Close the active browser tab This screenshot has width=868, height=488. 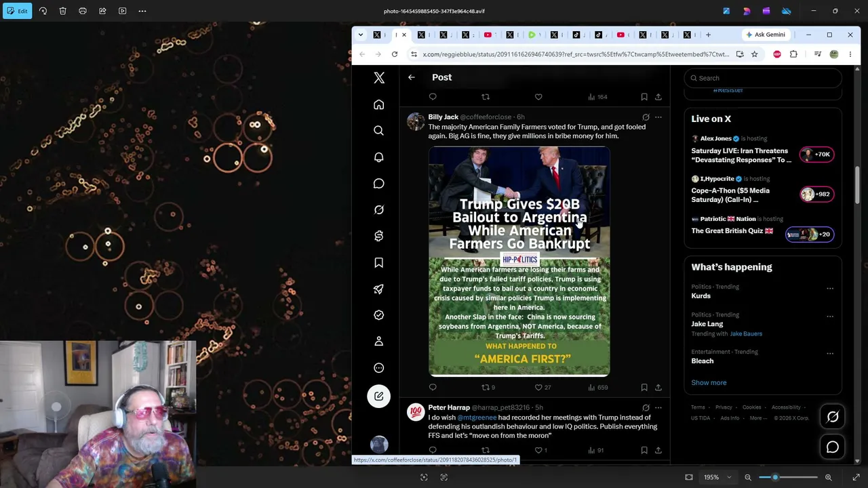[x=404, y=35]
